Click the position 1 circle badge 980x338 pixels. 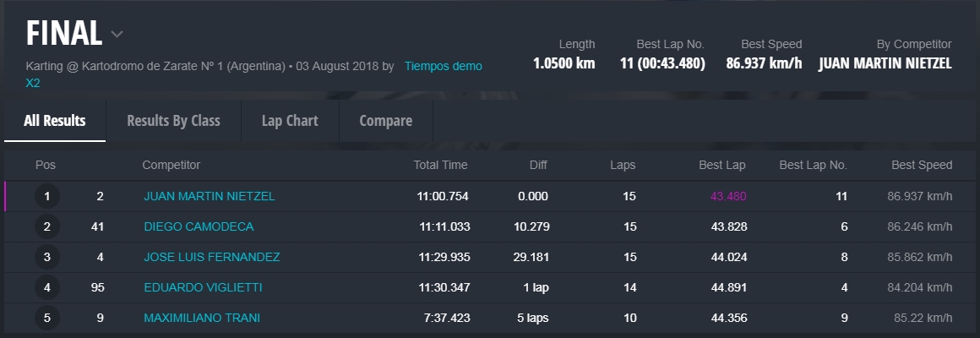click(x=47, y=197)
